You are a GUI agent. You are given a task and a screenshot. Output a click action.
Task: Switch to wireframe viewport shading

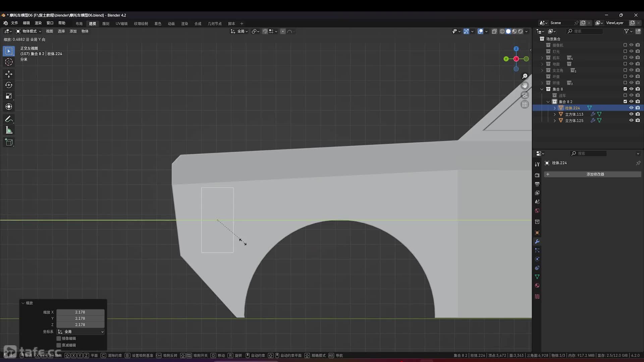[502, 31]
